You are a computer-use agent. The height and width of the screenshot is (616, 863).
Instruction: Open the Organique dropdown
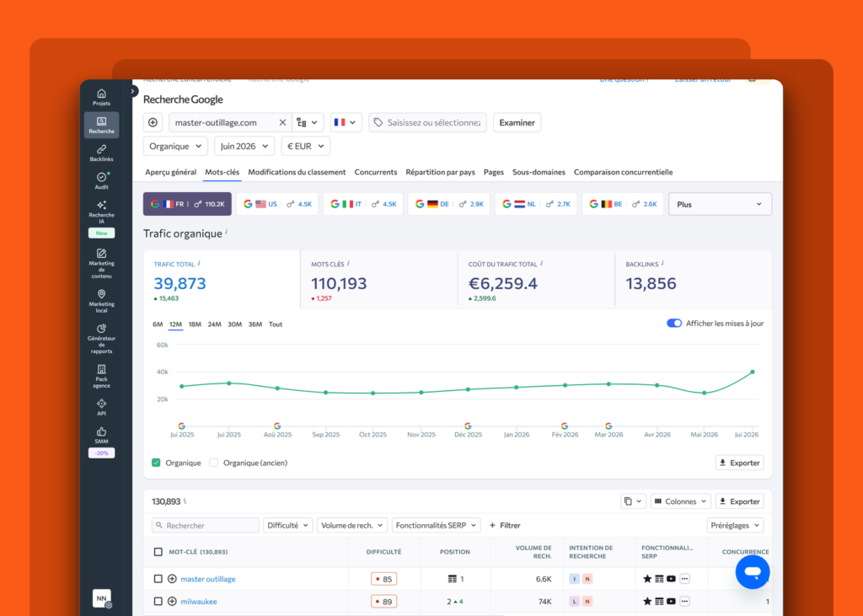click(175, 146)
